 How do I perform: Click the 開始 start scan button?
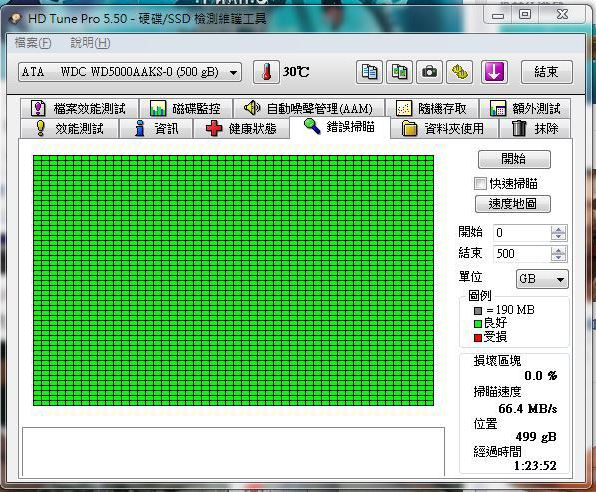coord(514,159)
